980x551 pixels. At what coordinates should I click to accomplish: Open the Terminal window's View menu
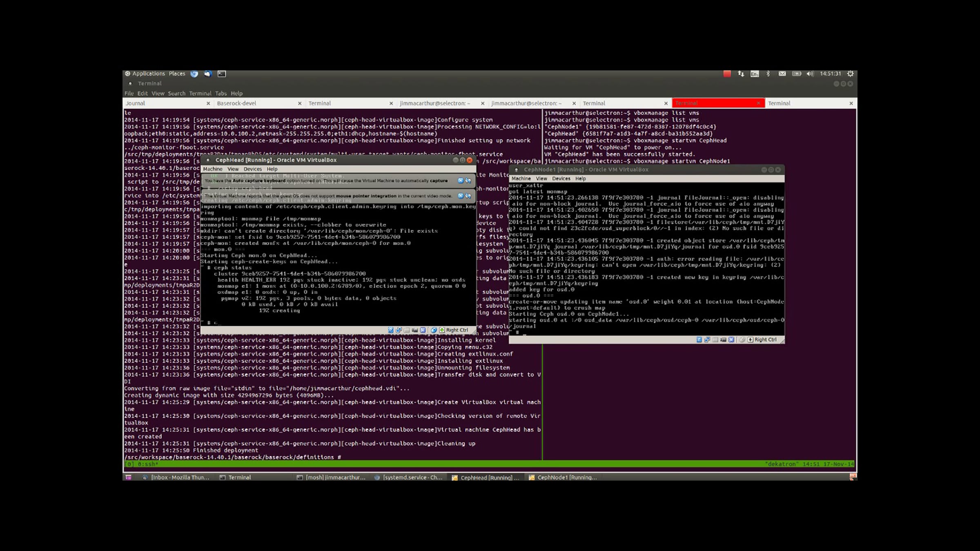click(x=158, y=93)
